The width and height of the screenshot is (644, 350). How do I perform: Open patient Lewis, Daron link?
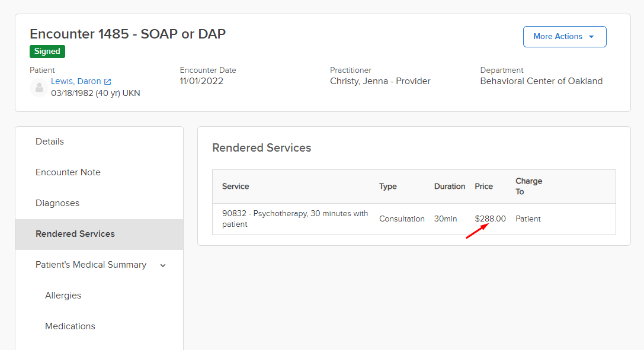pos(76,81)
